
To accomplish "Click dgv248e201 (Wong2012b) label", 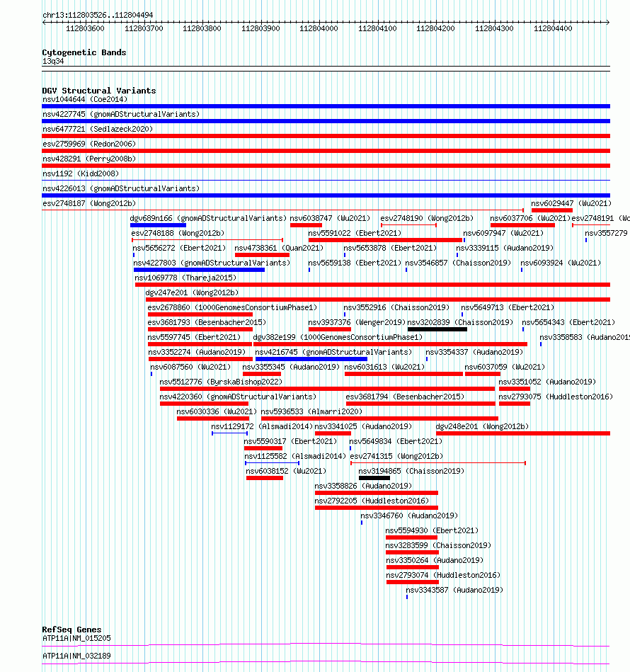I will pyautogui.click(x=482, y=426).
